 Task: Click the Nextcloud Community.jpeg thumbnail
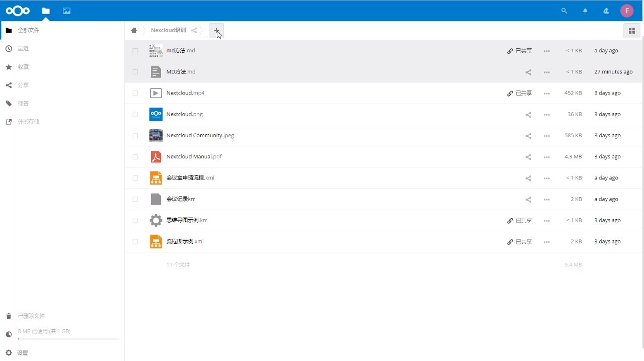(156, 136)
